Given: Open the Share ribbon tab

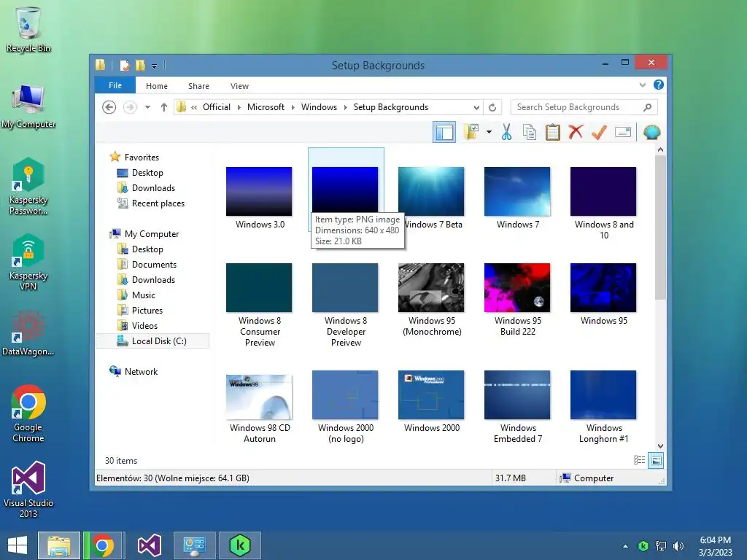Looking at the screenshot, I should click(x=198, y=86).
